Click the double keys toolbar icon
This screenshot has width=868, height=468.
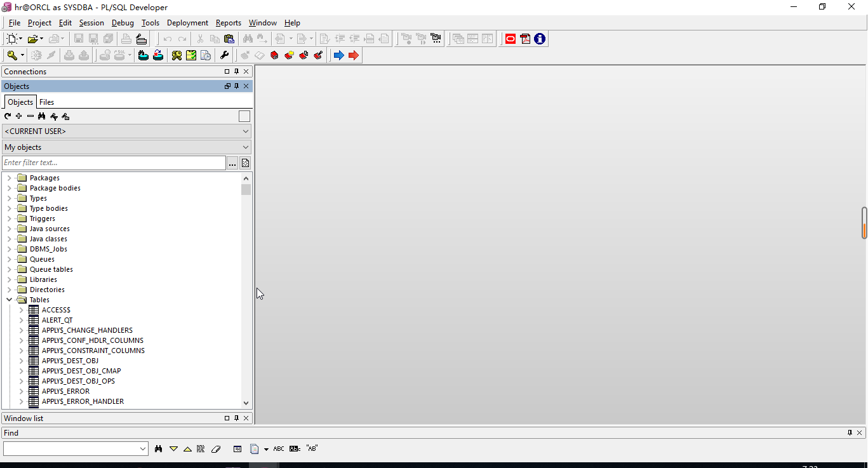[177, 55]
